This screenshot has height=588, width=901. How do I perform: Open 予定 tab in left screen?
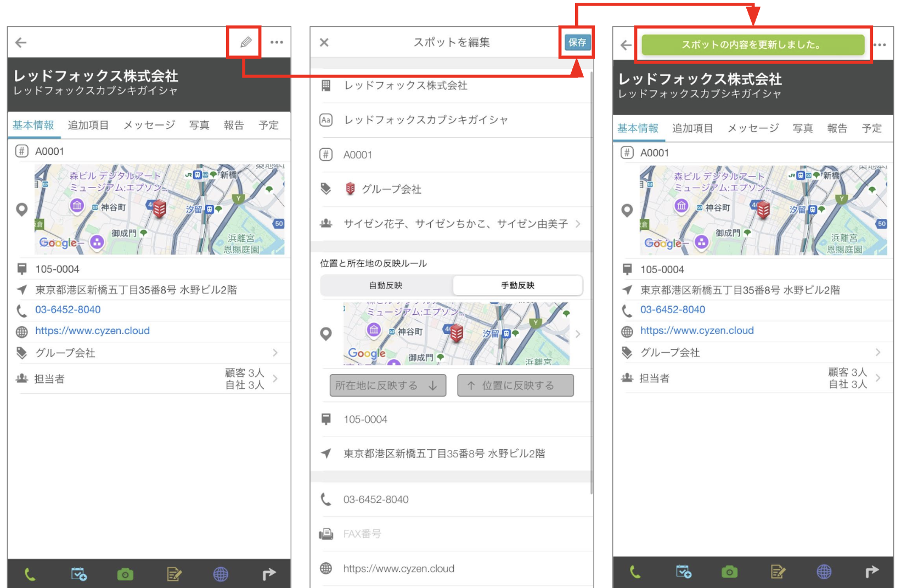tap(269, 125)
